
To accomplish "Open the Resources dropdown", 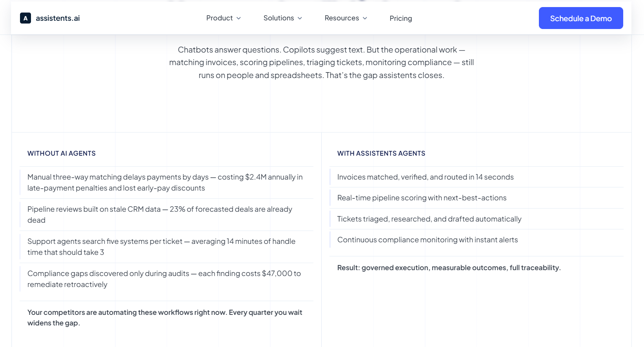I will click(x=346, y=18).
